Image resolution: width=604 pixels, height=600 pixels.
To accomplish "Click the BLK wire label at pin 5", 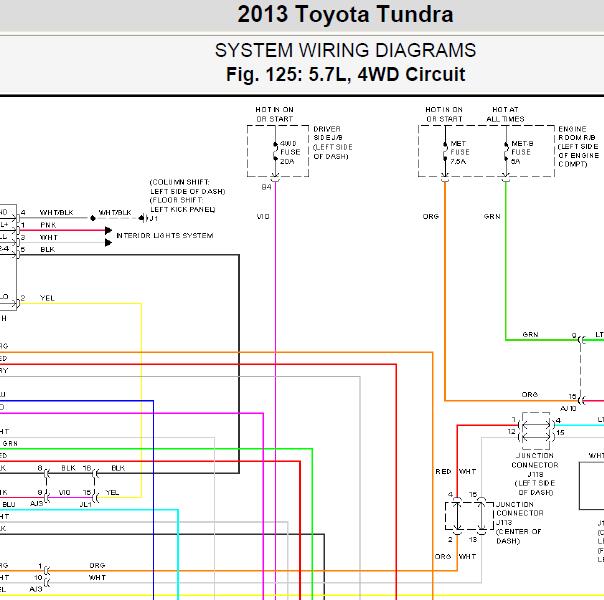I will click(48, 250).
